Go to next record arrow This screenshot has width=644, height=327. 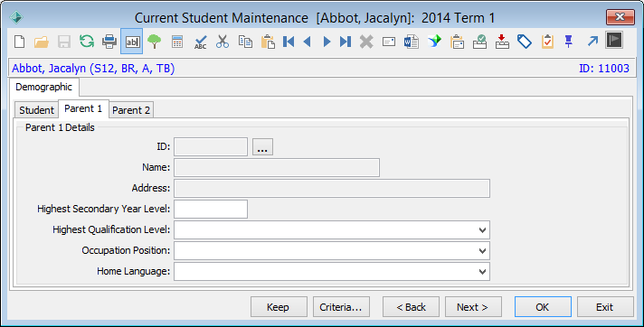coord(327,42)
